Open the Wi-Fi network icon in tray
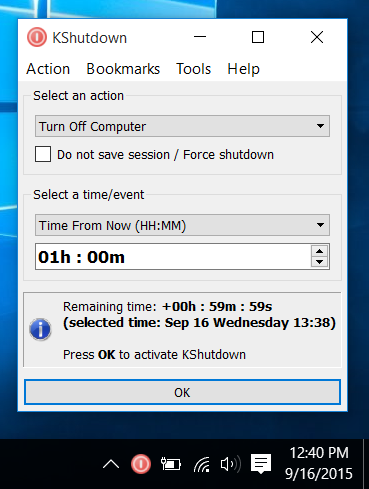The height and width of the screenshot is (489, 369). click(202, 464)
